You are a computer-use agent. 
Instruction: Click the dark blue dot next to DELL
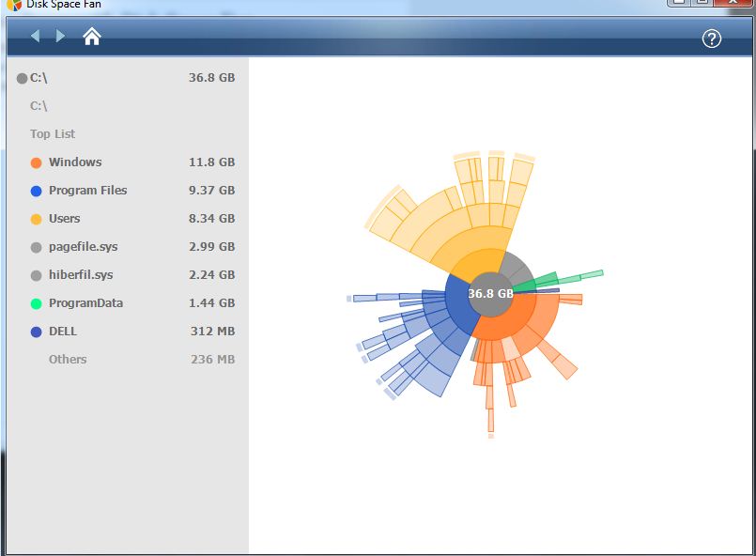coord(37,332)
